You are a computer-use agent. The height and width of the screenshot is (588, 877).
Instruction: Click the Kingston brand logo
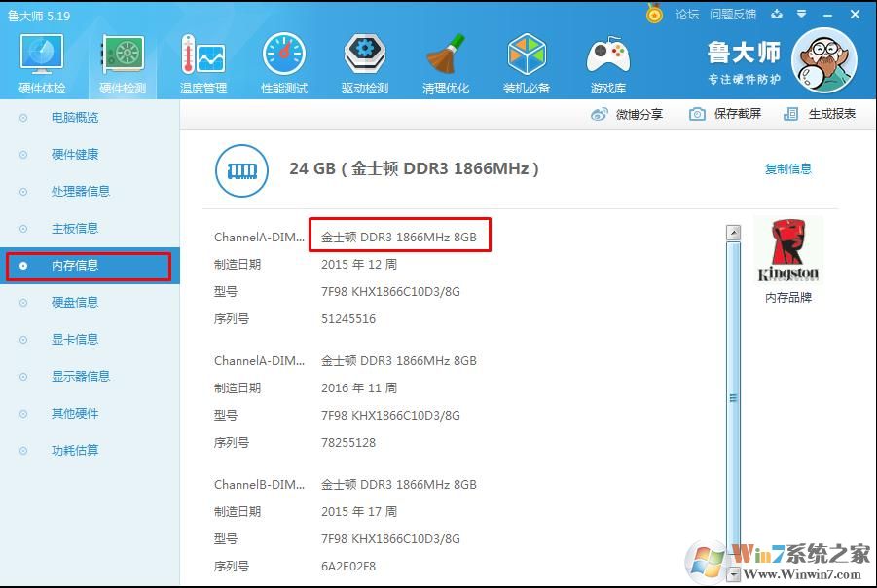(788, 250)
